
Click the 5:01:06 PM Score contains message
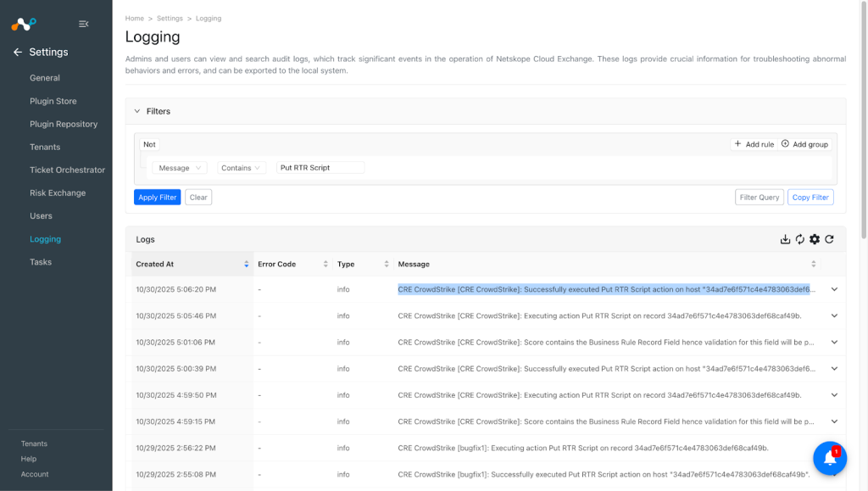tap(606, 342)
